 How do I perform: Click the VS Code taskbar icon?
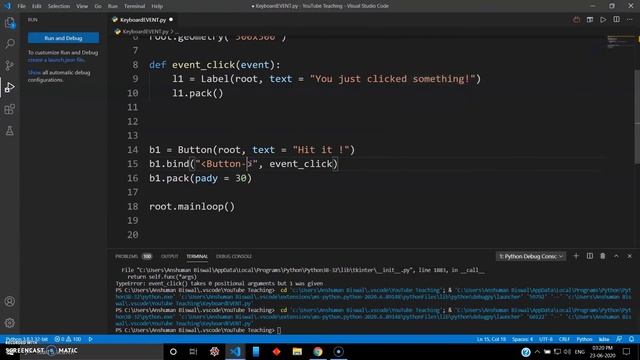pyautogui.click(x=235, y=351)
